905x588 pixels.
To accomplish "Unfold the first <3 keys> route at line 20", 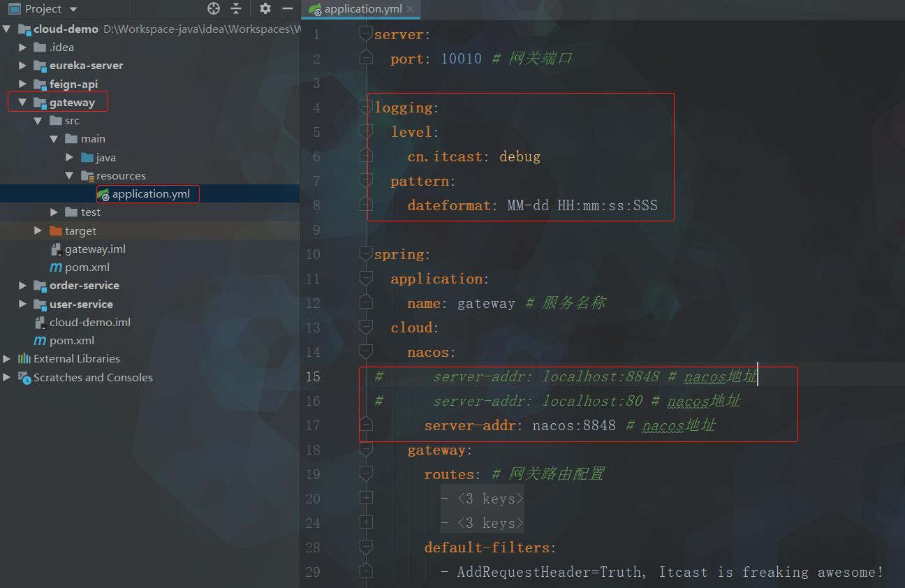I will click(365, 498).
